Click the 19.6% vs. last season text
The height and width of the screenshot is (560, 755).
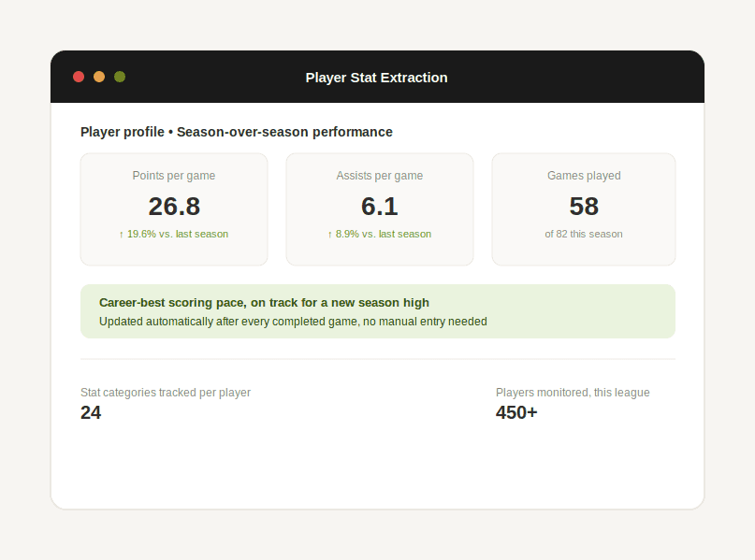pyautogui.click(x=174, y=234)
